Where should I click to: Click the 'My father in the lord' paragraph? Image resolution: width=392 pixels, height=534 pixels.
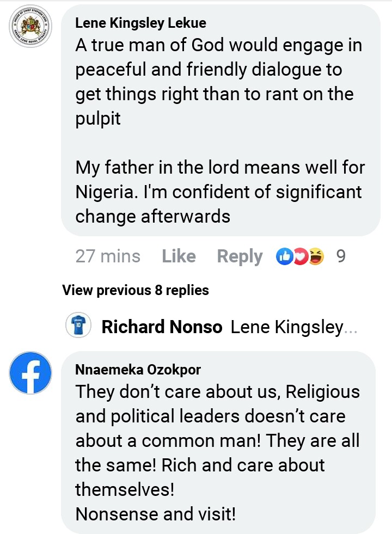click(x=220, y=192)
